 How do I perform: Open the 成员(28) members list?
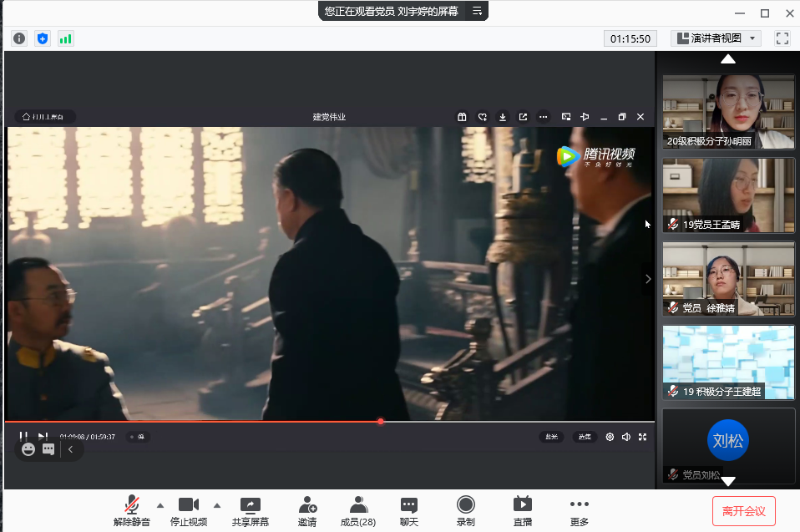[x=358, y=504]
